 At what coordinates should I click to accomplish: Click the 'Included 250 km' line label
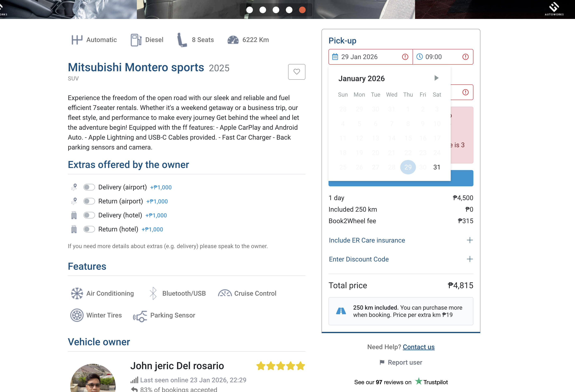coord(353,209)
